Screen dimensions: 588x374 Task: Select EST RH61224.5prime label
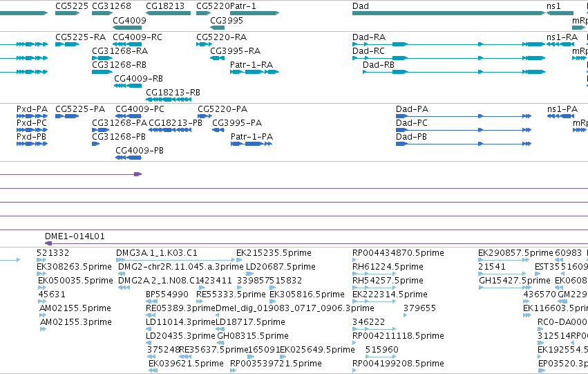[x=388, y=267]
